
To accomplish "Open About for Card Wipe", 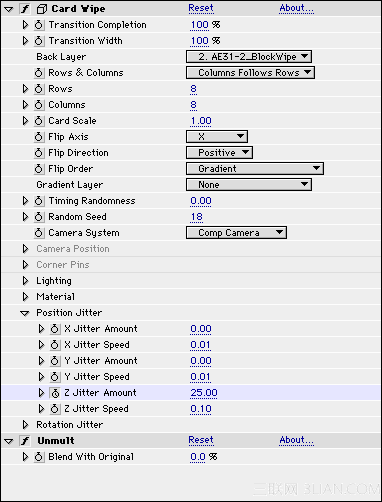I will [297, 8].
